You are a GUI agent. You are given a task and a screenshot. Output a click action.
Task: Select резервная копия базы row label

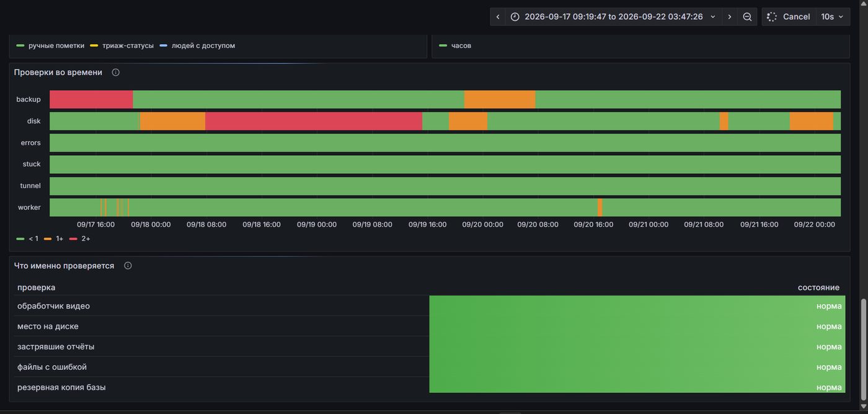pos(61,387)
